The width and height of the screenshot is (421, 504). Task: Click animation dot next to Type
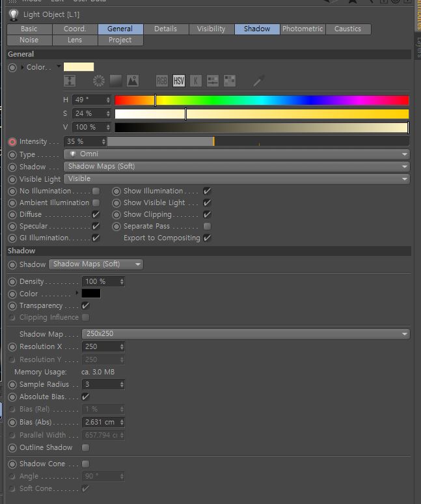(x=12, y=154)
